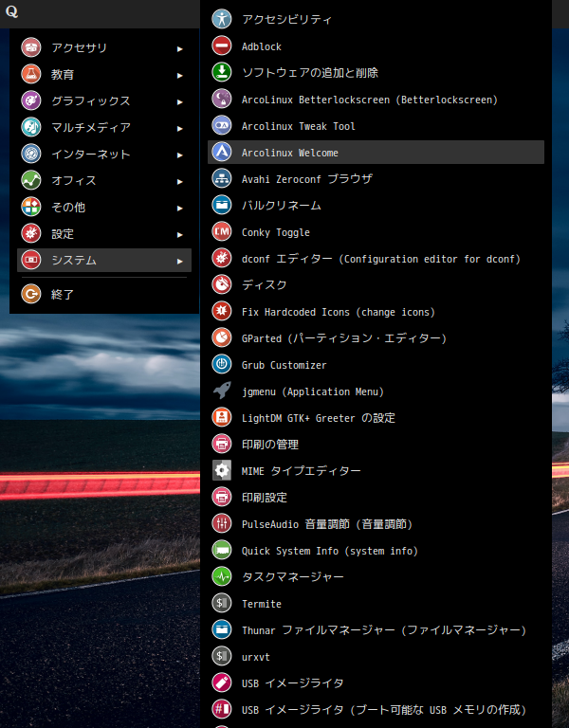Image resolution: width=569 pixels, height=728 pixels.
Task: Open USB イメージライタ (ブート可能な USB メモリの作成) entry
Action: (x=376, y=709)
